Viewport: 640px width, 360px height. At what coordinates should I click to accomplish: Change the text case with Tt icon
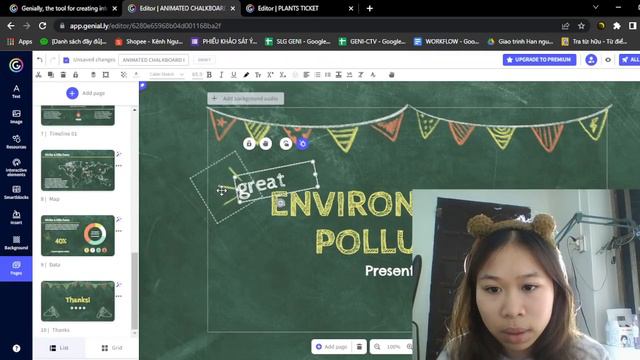(x=258, y=75)
